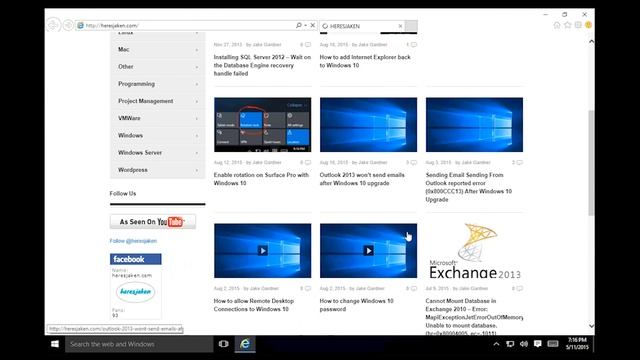The width and height of the screenshot is (640, 360).
Task: Open Sending Email error 0x800CCC13 article
Action: (x=469, y=187)
